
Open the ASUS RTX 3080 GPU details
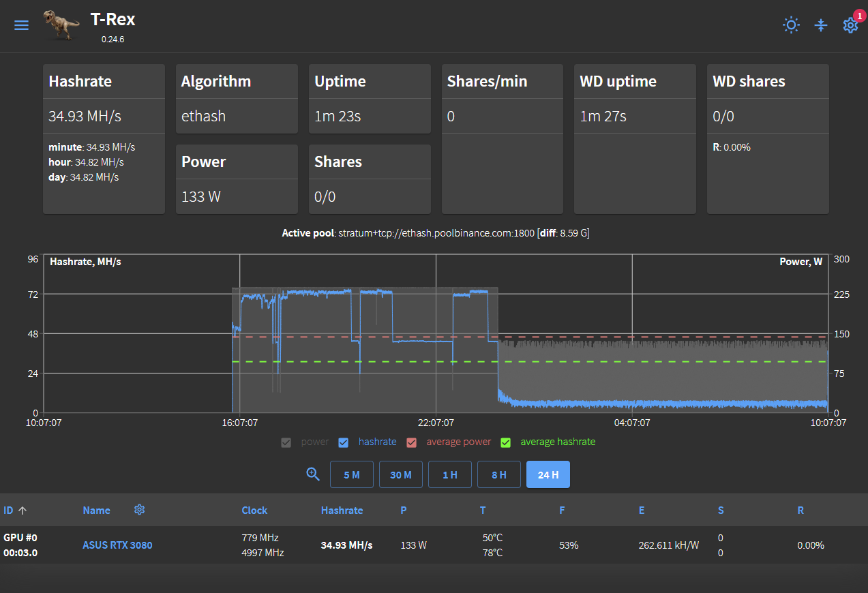[117, 545]
